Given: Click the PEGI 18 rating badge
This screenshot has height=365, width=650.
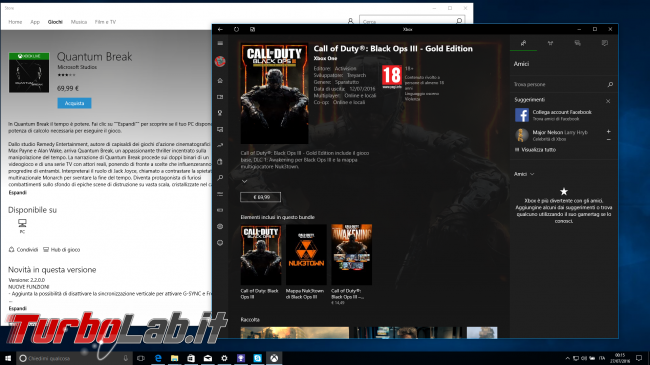Looking at the screenshot, I should point(392,77).
